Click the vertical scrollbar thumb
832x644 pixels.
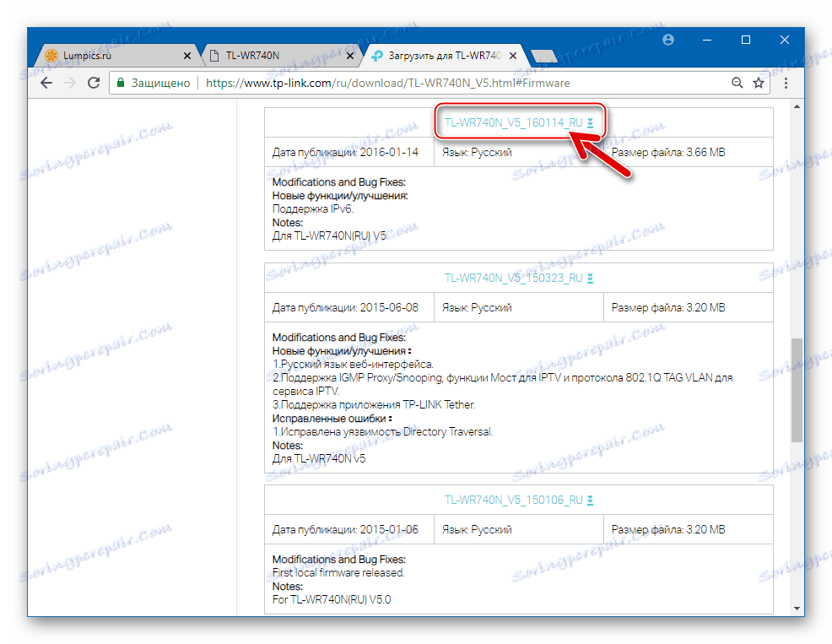[797, 390]
